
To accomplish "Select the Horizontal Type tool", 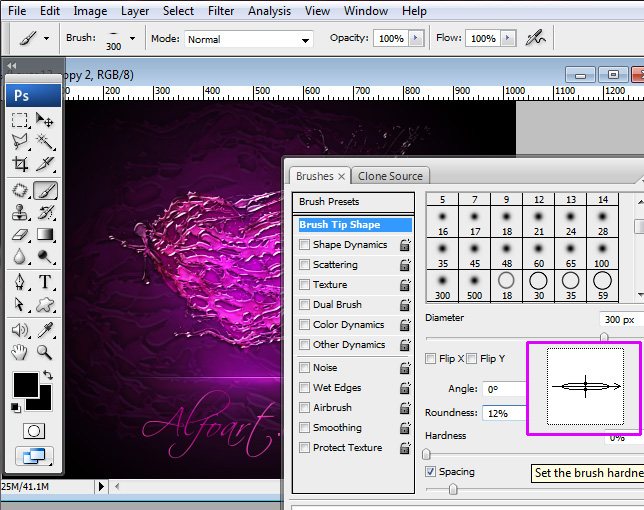I will coord(46,282).
